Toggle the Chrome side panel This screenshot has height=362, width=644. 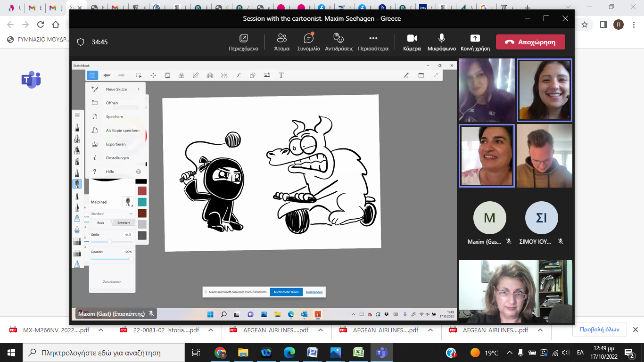[603, 25]
